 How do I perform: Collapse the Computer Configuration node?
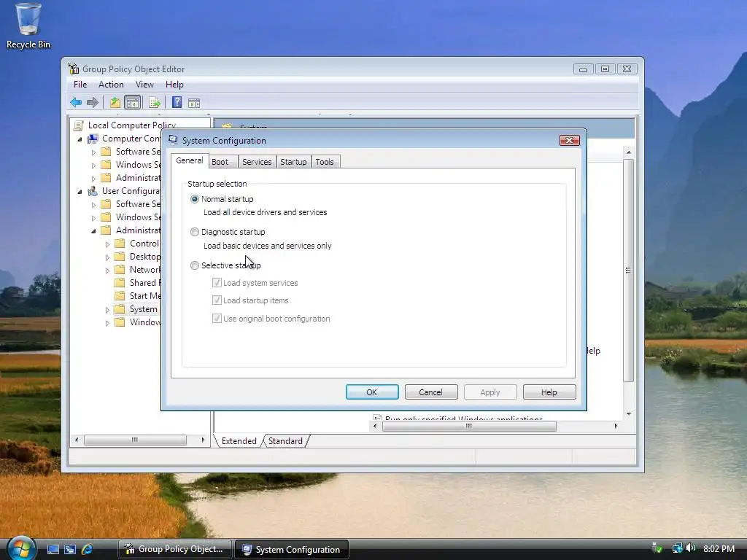point(80,139)
